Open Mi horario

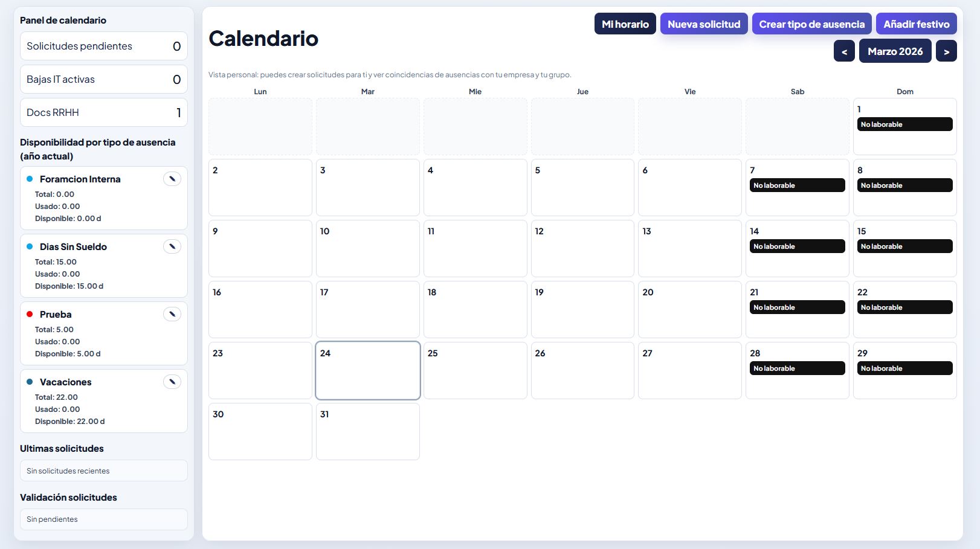(625, 24)
